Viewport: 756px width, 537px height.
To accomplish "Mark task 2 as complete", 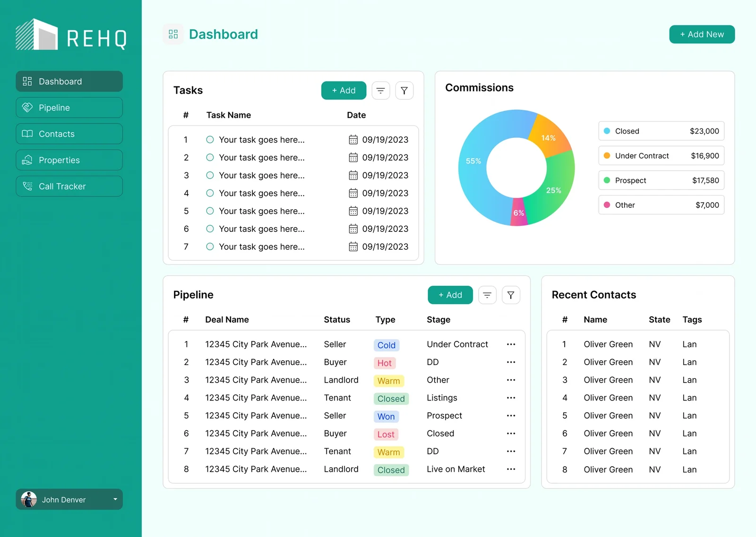I will point(210,157).
